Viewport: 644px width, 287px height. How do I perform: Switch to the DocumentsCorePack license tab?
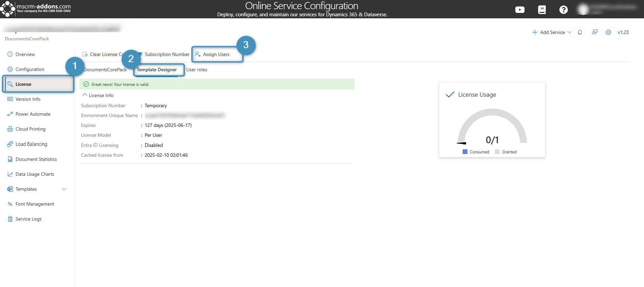(105, 70)
